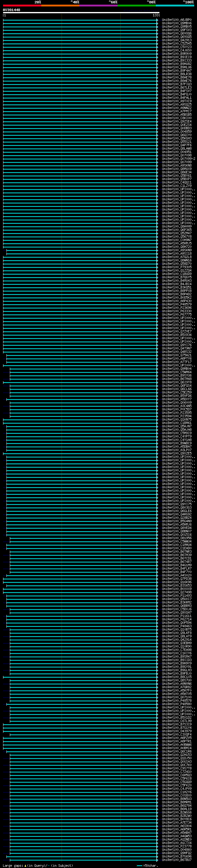Screen dimensions: 197x868
Task: Select the UniRef100_B7FIQ3 label
Action: pos(176,84)
